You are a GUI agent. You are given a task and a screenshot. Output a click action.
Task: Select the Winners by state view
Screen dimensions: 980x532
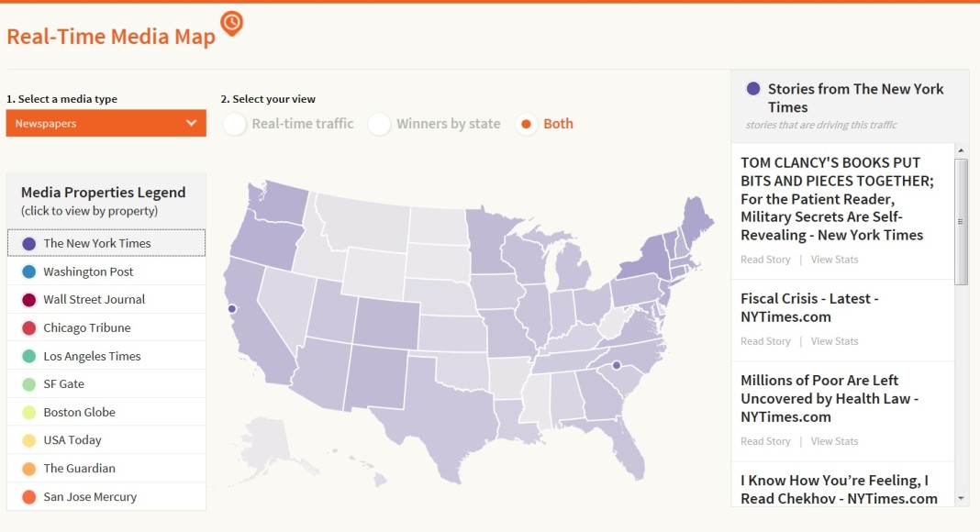pyautogui.click(x=380, y=124)
